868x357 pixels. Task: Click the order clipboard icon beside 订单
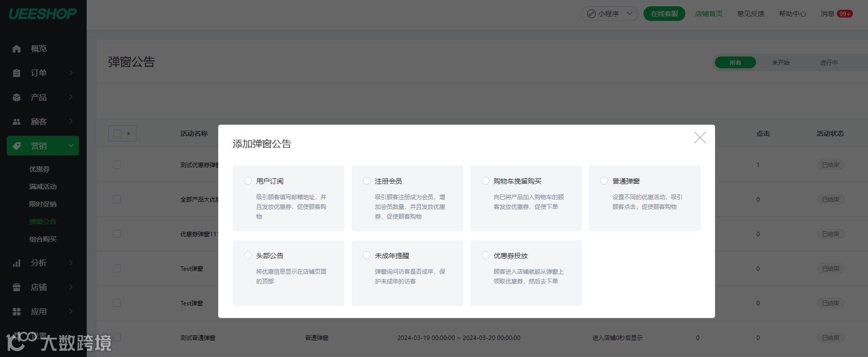(17, 73)
